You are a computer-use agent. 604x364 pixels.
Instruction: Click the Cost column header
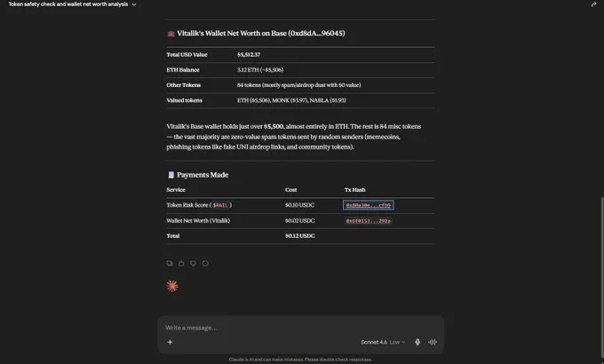pyautogui.click(x=290, y=190)
